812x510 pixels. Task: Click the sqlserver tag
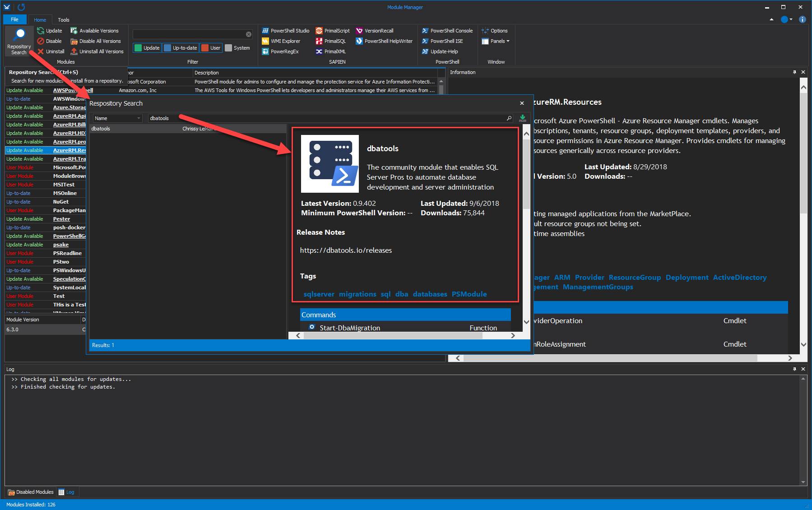tap(319, 294)
